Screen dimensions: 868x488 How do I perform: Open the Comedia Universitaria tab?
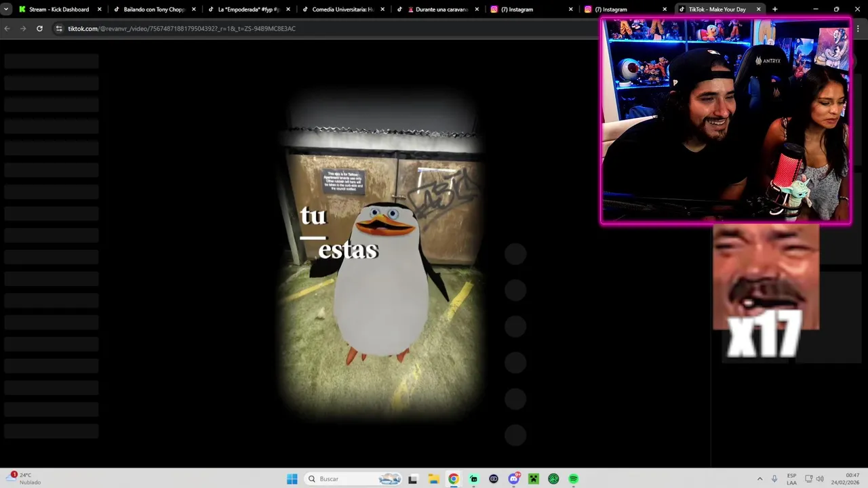[342, 9]
